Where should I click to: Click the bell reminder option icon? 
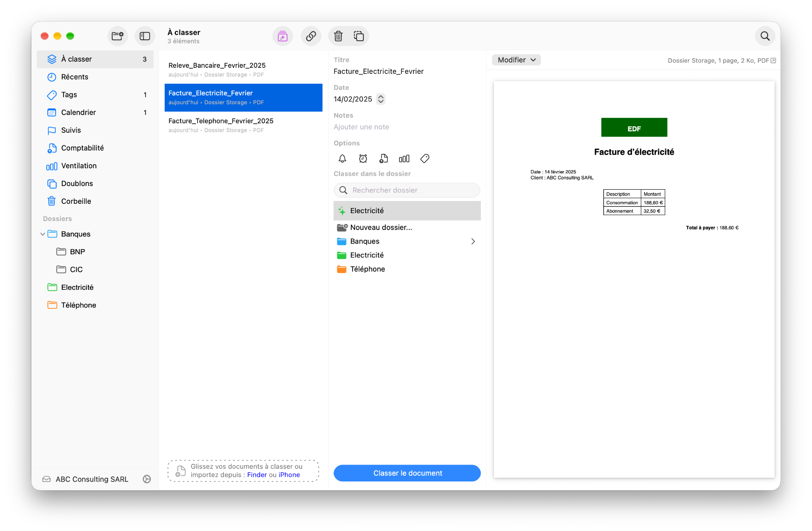342,159
